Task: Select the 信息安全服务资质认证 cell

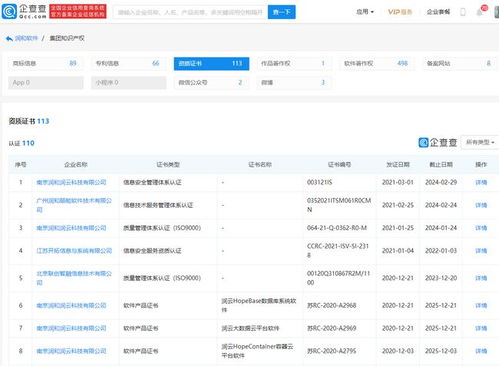Action: click(152, 251)
